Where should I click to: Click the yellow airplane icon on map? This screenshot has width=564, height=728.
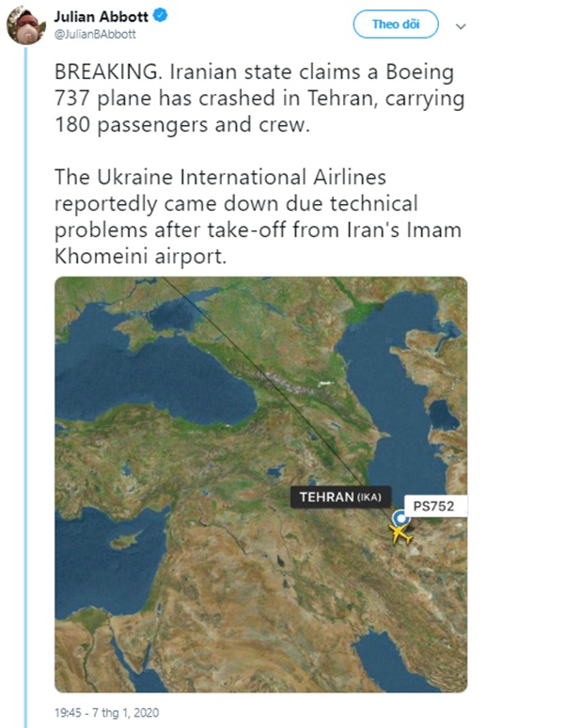(x=402, y=534)
